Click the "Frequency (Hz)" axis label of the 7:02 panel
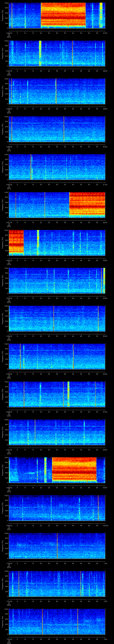The image size is (114, 644). coord(3,621)
